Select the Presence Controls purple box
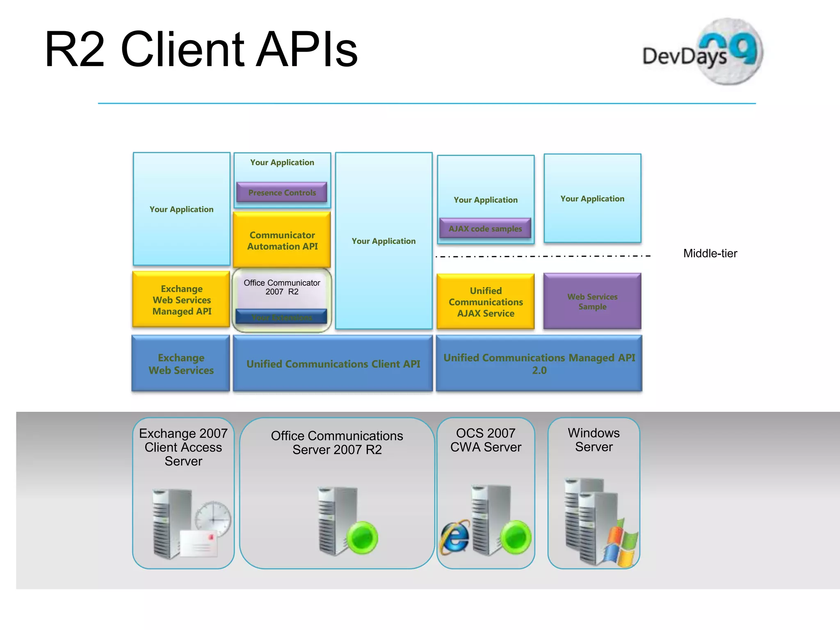Image resolution: width=840 pixels, height=630 pixels. click(x=282, y=192)
